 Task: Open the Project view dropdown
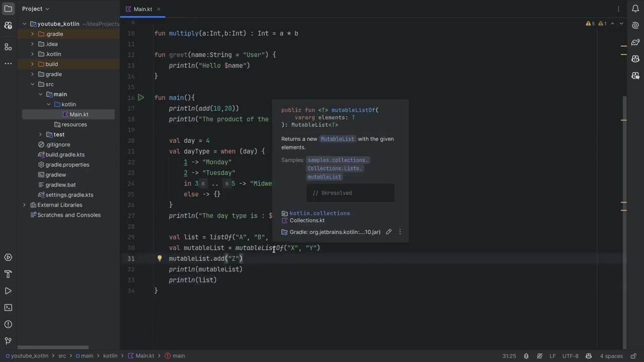coord(36,9)
